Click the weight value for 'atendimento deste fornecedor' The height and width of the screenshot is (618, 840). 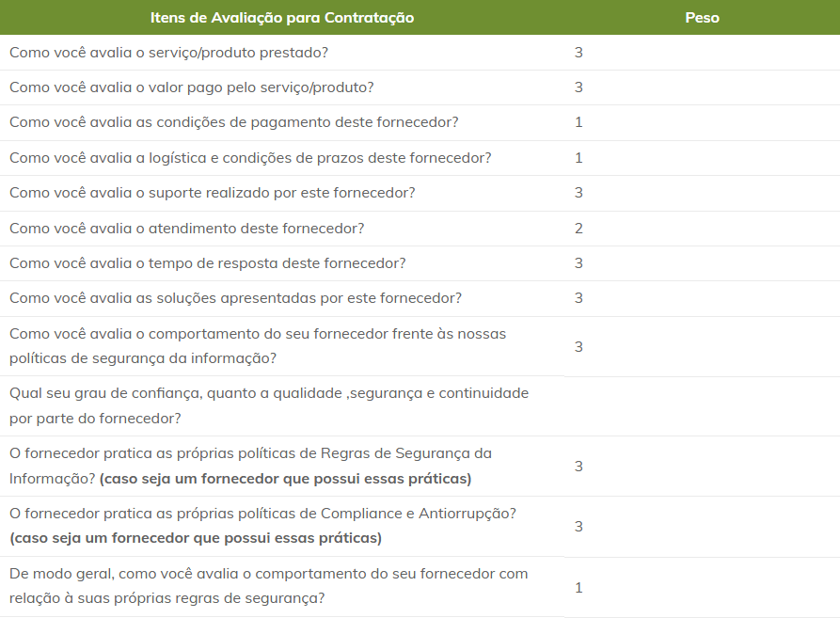[x=578, y=229]
